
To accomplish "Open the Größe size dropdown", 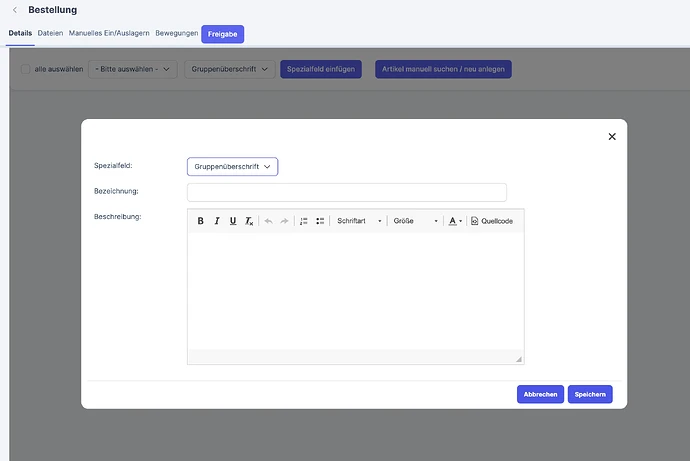I will point(415,221).
